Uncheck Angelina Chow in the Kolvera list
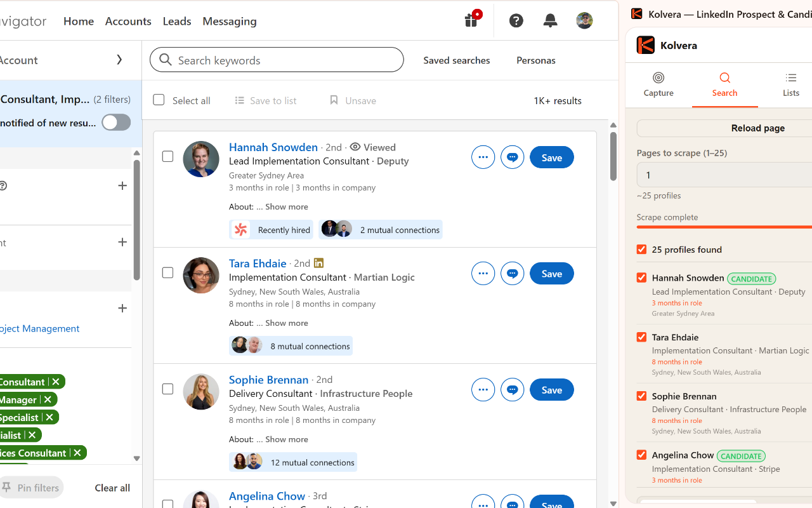The image size is (812, 508). [641, 455]
